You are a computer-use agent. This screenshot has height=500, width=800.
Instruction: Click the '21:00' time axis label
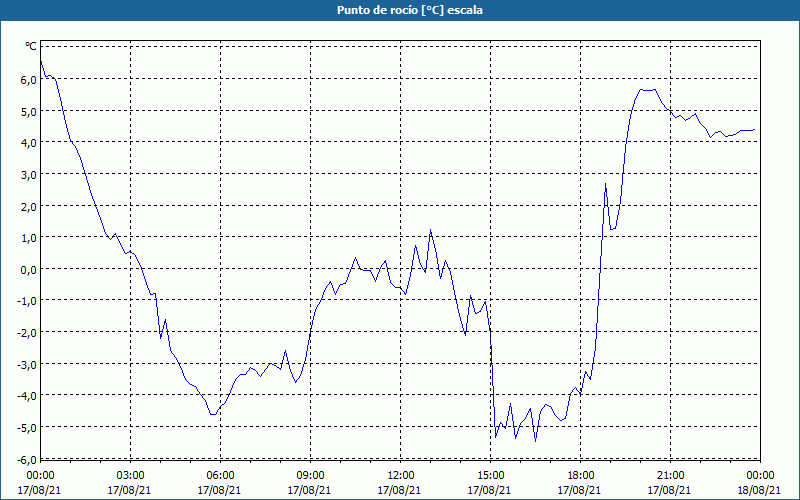point(670,476)
